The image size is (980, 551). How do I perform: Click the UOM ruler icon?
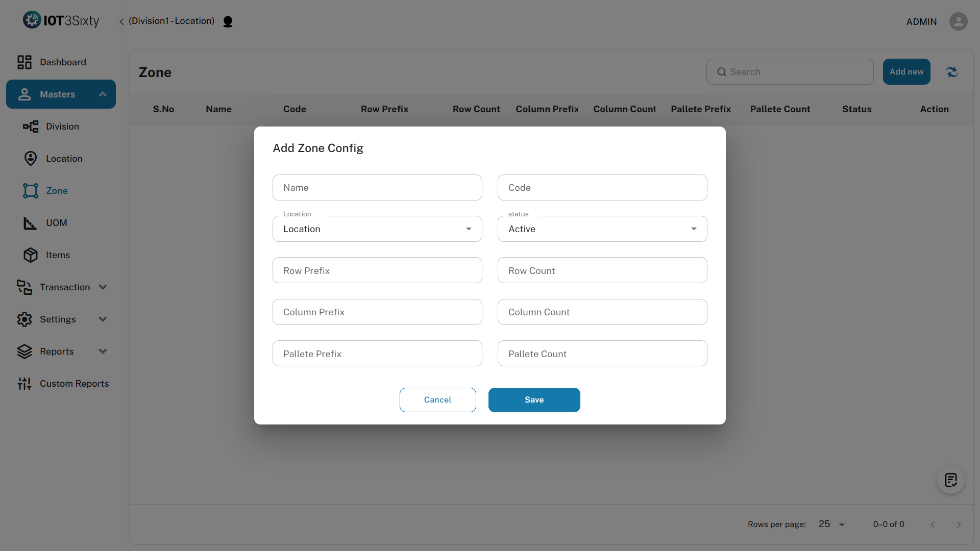[30, 223]
